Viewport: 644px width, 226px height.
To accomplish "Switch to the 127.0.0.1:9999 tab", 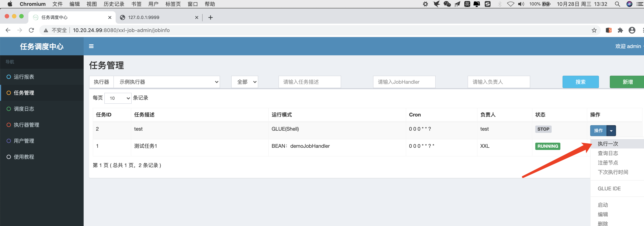I will 144,17.
